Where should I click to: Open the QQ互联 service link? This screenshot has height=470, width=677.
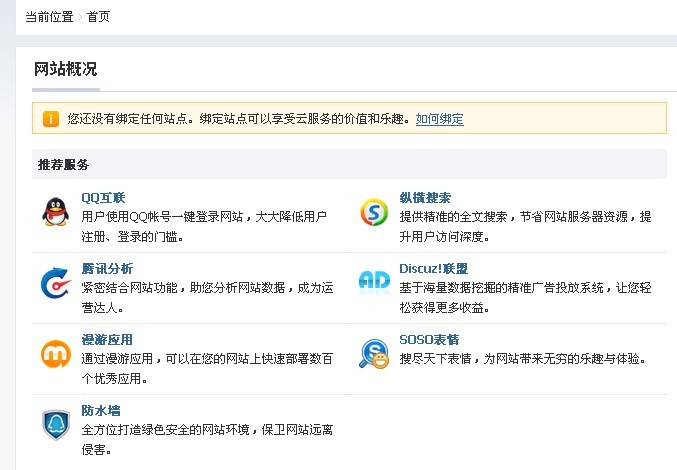pyautogui.click(x=103, y=198)
